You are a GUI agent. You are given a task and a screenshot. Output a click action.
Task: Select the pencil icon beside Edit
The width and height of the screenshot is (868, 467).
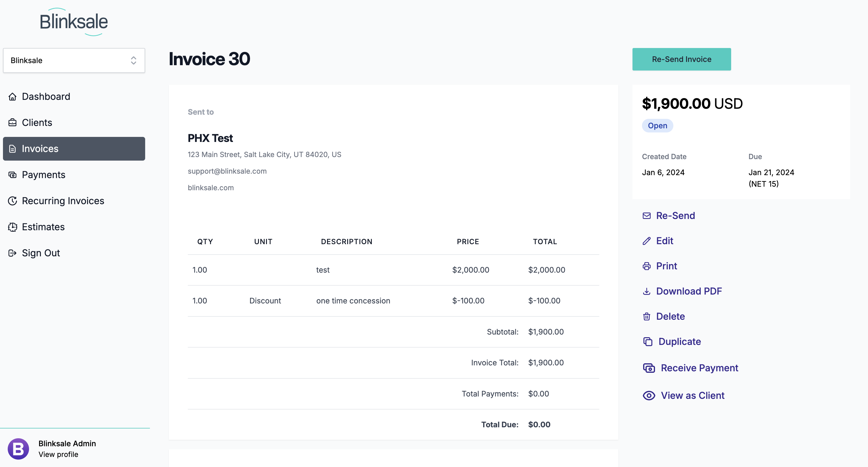647,241
